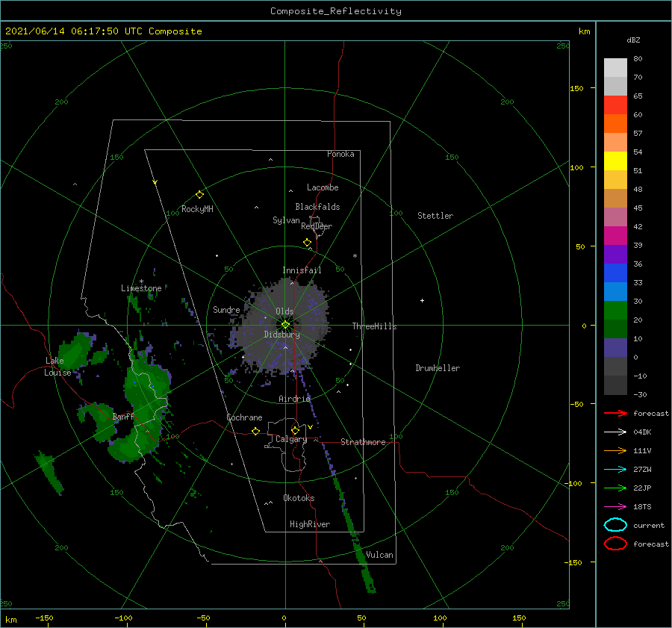Viewport: 672px width, 628px height.
Task: Click the dBZ legend heading
Action: pyautogui.click(x=633, y=40)
